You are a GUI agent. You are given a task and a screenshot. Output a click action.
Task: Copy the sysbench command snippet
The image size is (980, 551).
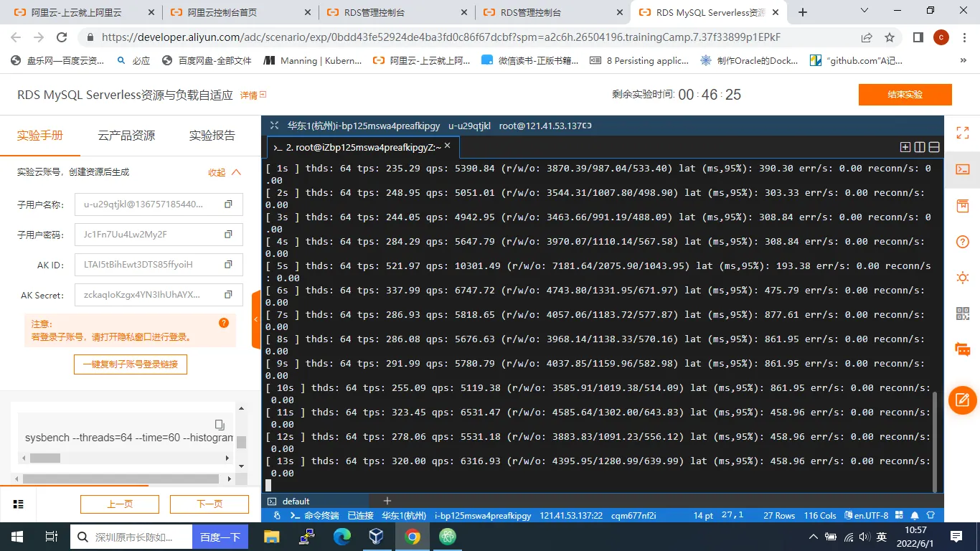tap(220, 425)
